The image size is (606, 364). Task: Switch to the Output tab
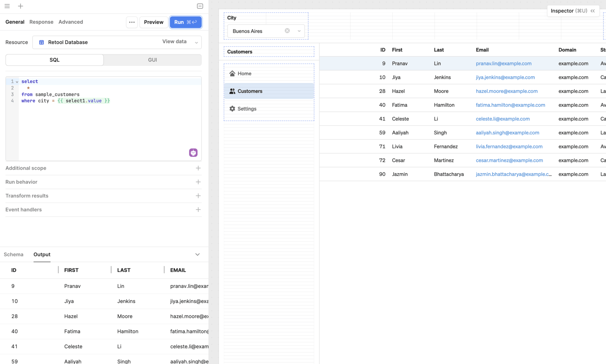tap(42, 255)
